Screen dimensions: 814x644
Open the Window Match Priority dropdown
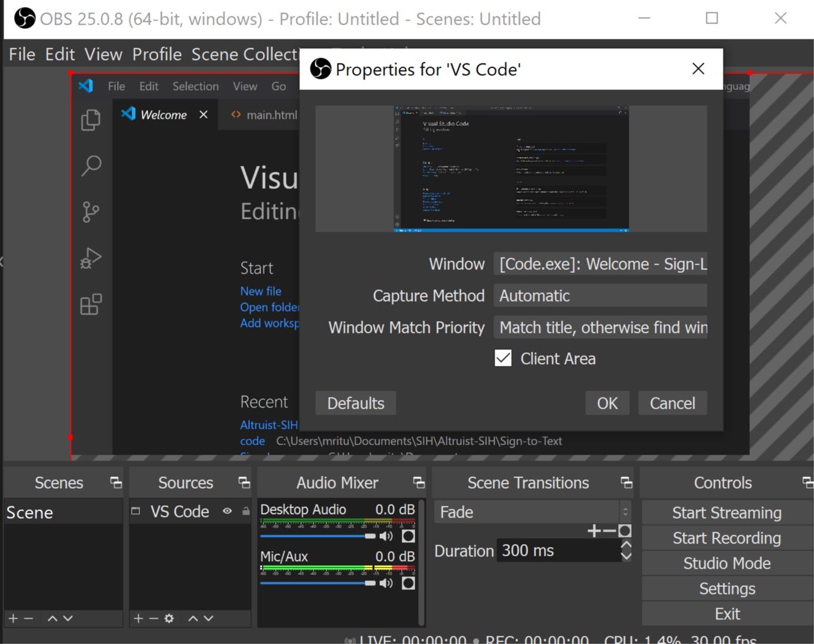tap(601, 328)
